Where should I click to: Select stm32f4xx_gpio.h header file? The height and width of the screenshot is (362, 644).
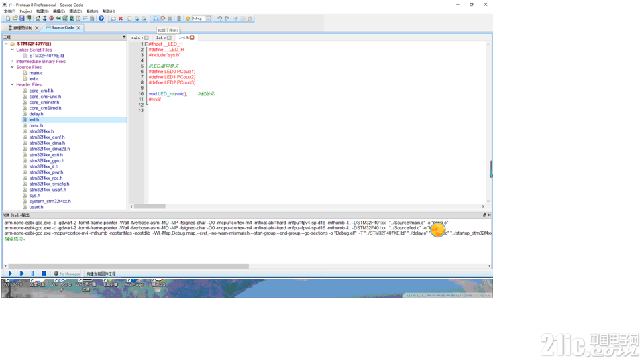[46, 160]
